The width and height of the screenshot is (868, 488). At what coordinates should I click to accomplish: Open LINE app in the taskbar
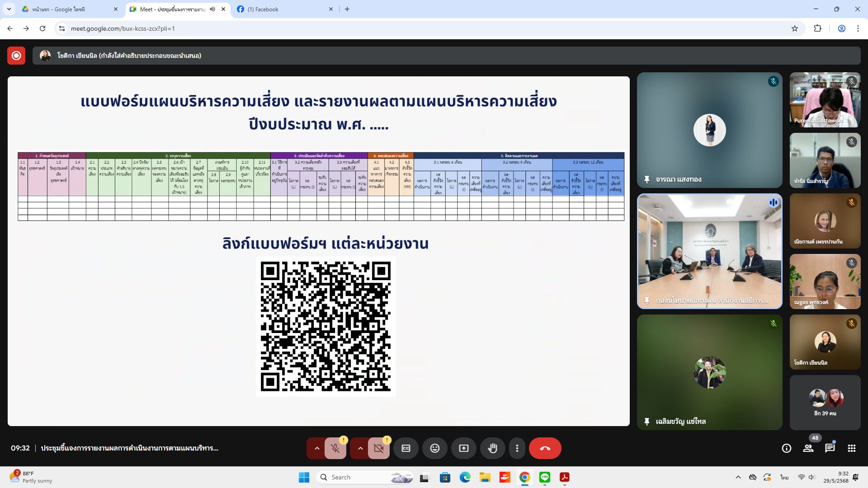[x=544, y=477]
